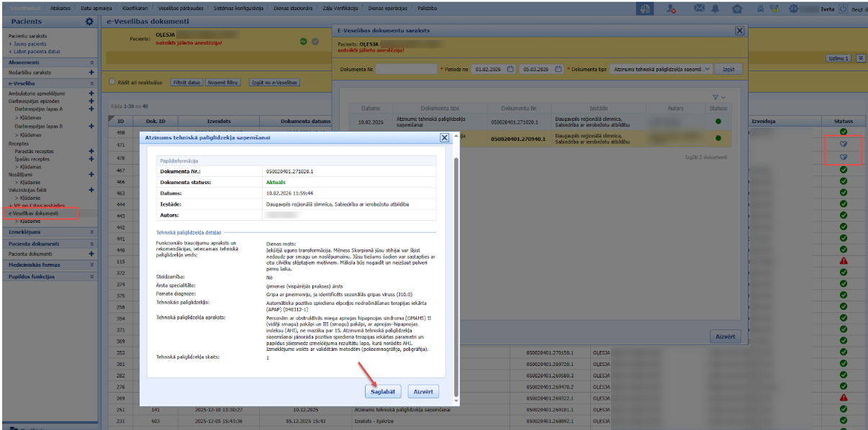Click Aizvērt button next to Saglabāt
Image resolution: width=868 pixels, height=430 pixels.
pyautogui.click(x=424, y=392)
